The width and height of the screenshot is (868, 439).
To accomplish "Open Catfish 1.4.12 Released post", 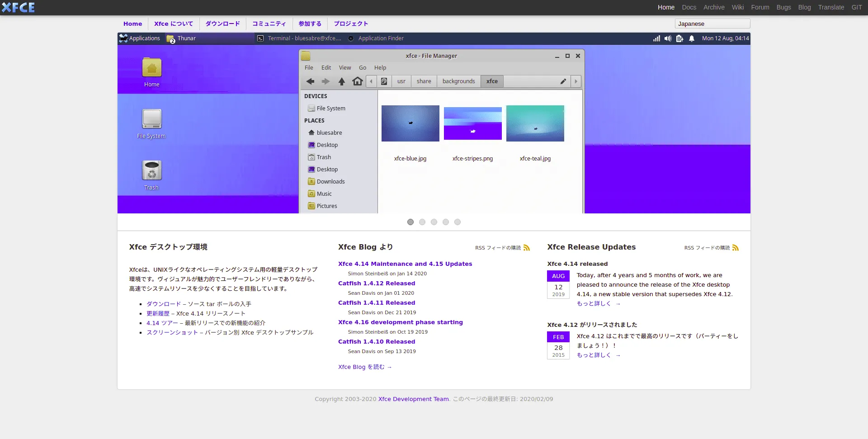I will 377,283.
